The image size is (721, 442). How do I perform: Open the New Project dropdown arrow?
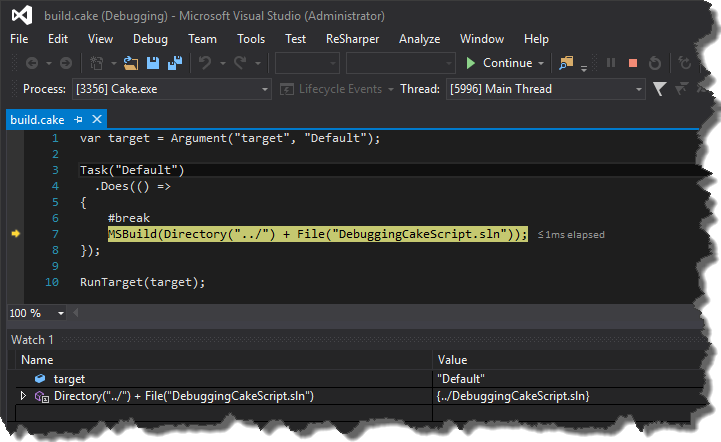pyautogui.click(x=114, y=63)
